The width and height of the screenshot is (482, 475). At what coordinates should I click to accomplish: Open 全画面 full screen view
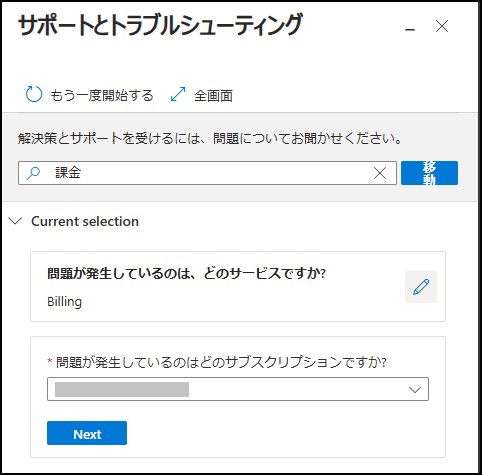click(x=213, y=96)
